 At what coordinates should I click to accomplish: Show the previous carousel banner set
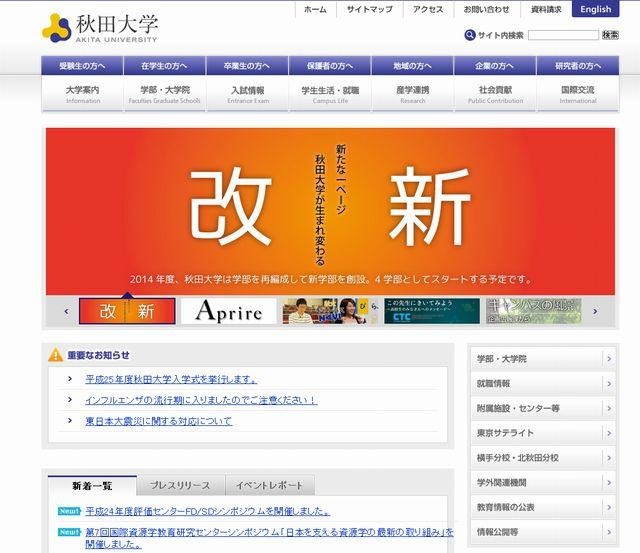67,311
